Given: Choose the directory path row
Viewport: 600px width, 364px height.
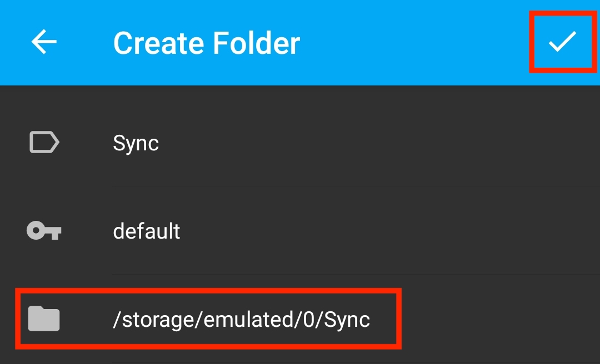Looking at the screenshot, I should pyautogui.click(x=300, y=319).
